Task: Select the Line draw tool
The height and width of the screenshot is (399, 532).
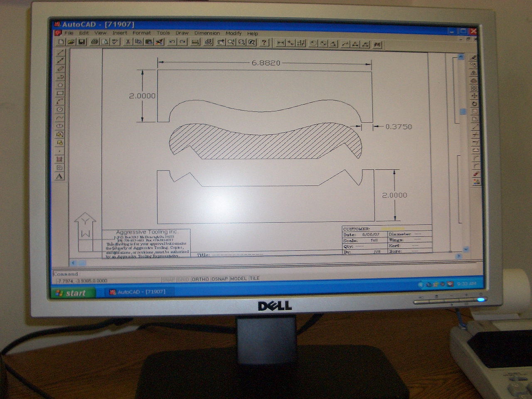Action: tap(60, 52)
